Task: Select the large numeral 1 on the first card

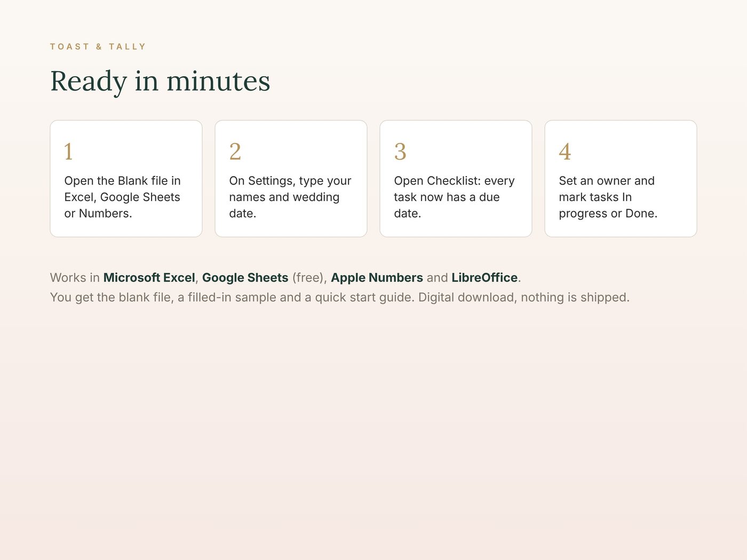Action: pyautogui.click(x=68, y=151)
